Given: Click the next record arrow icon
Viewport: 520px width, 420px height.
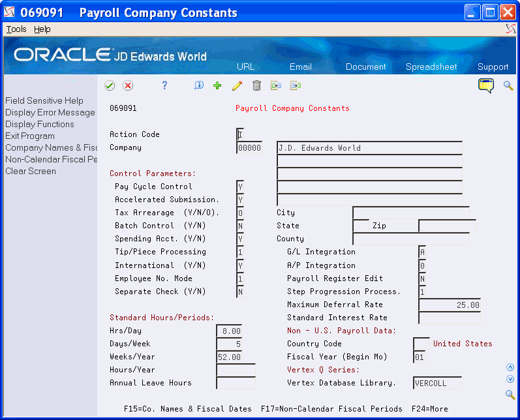Looking at the screenshot, I should click(x=296, y=85).
